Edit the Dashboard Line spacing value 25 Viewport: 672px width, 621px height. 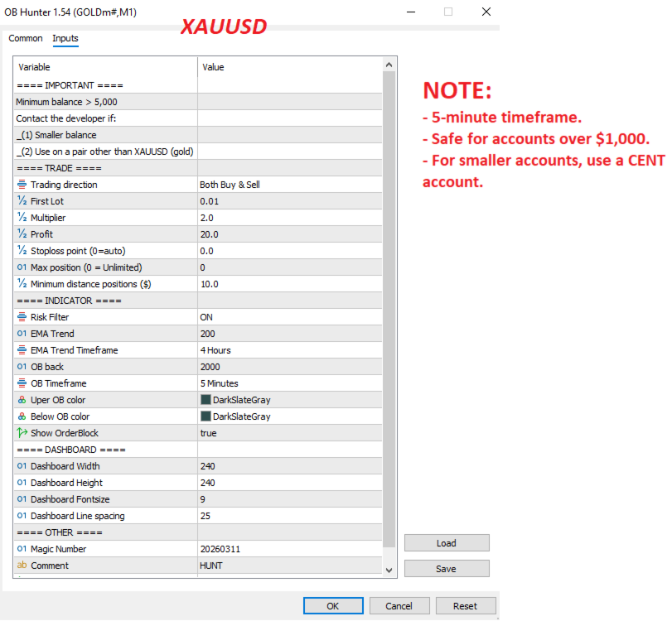point(290,516)
